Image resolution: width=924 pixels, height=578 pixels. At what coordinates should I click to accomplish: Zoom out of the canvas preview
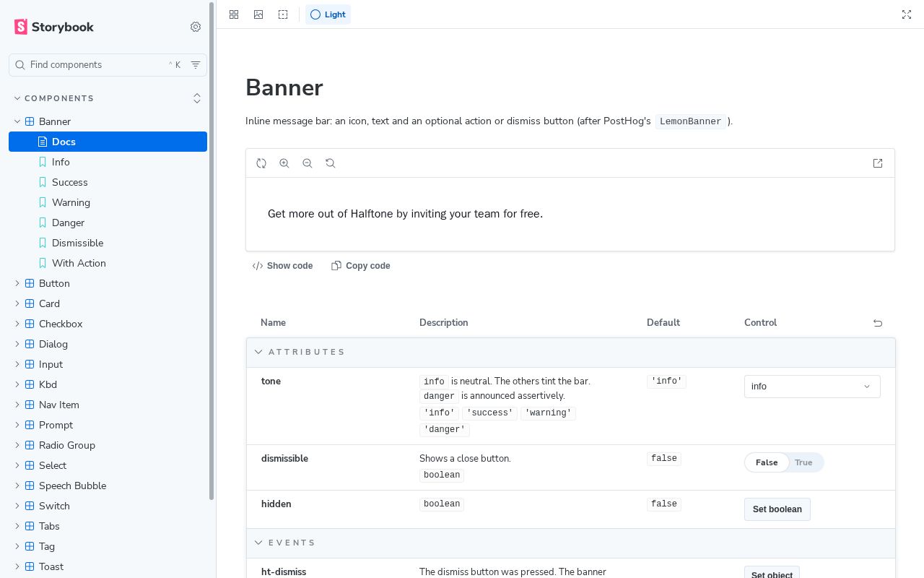[308, 163]
